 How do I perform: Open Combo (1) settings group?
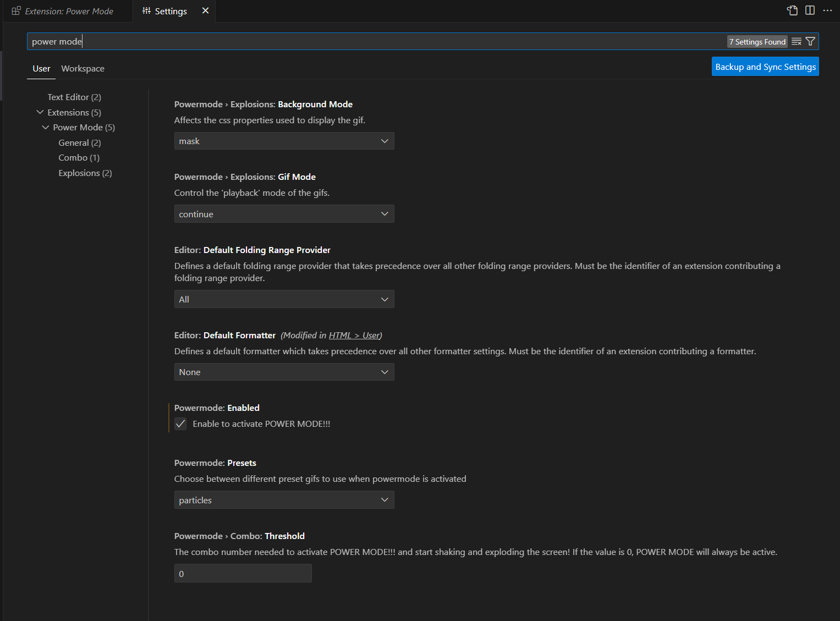(x=79, y=158)
